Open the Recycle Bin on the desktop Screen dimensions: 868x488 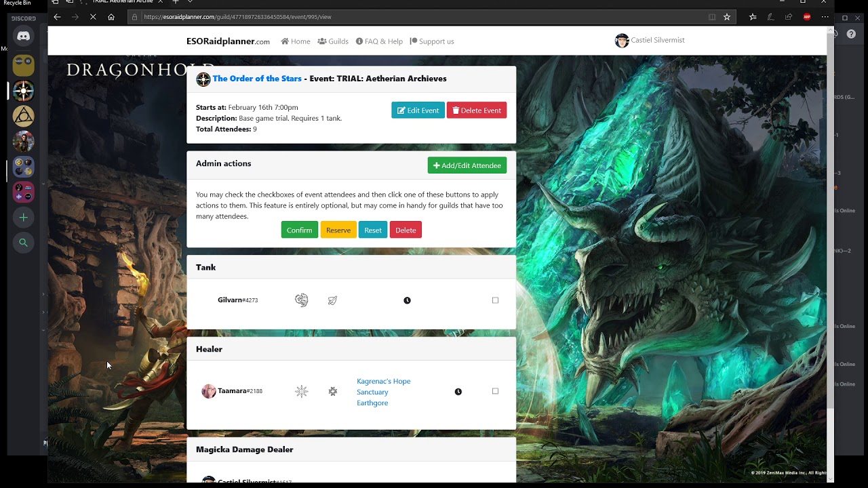click(x=18, y=3)
